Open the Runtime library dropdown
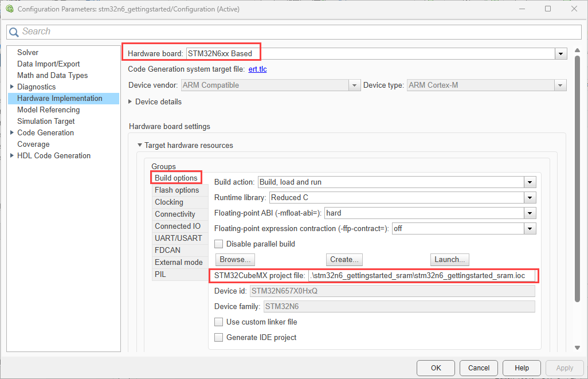 530,197
